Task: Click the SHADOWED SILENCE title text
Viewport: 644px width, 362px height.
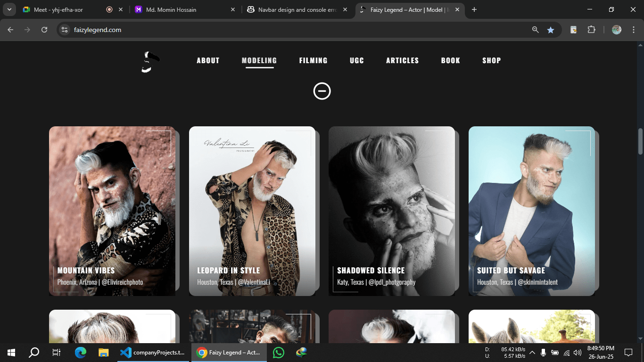Action: tap(371, 271)
